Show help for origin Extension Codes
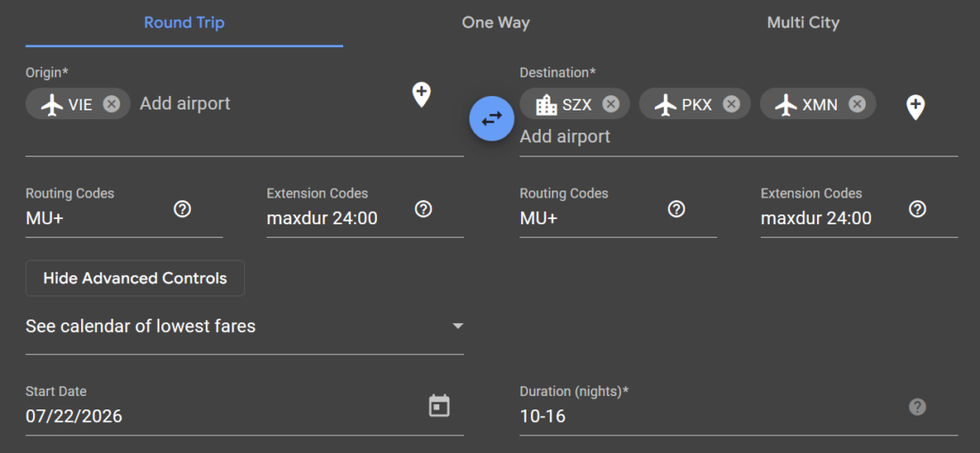 (x=424, y=209)
